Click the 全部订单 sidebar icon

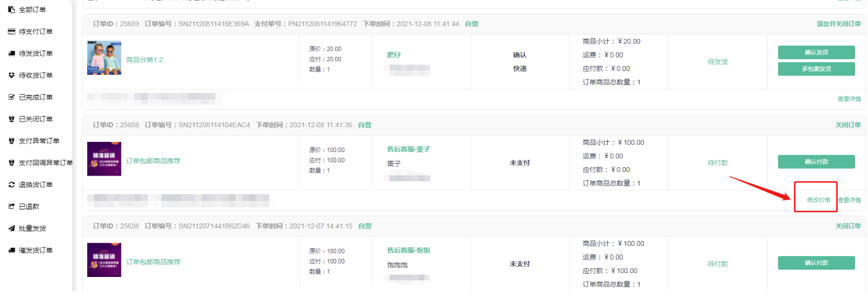(x=11, y=10)
